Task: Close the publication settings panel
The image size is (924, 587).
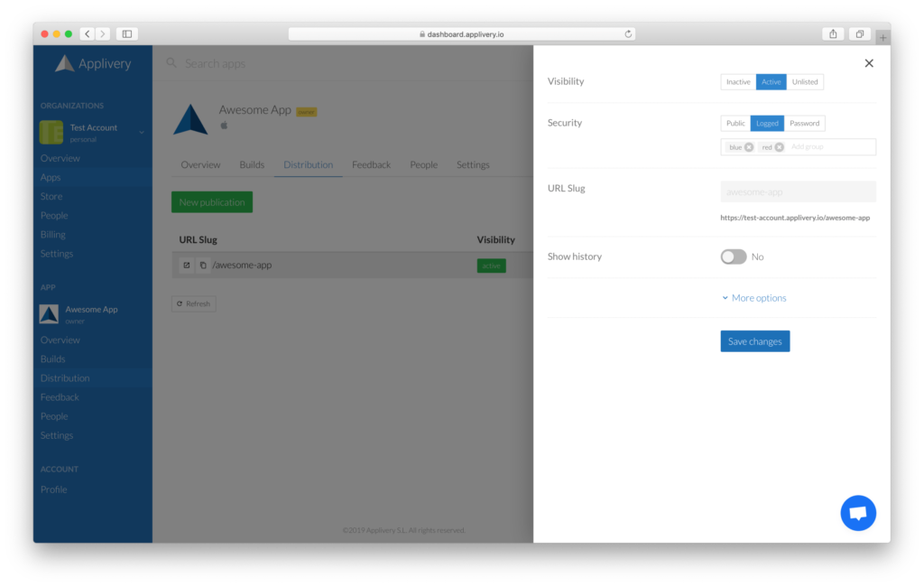Action: coord(869,63)
